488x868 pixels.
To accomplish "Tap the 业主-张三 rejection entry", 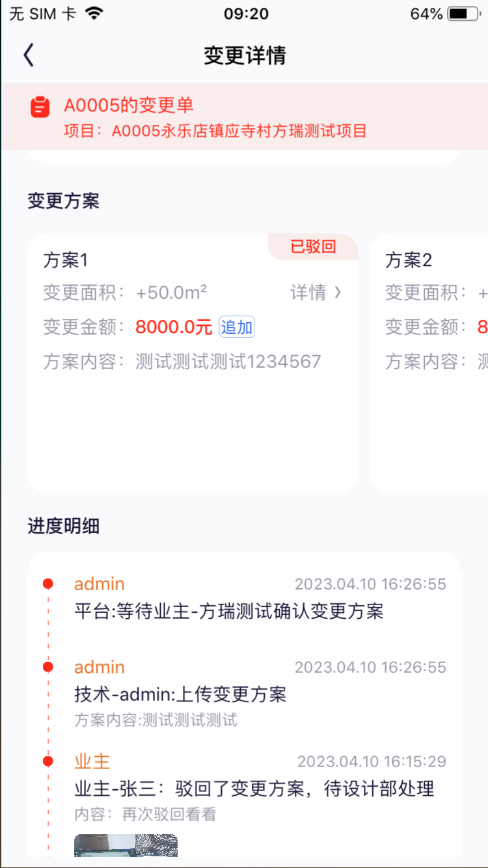I will pos(254,789).
